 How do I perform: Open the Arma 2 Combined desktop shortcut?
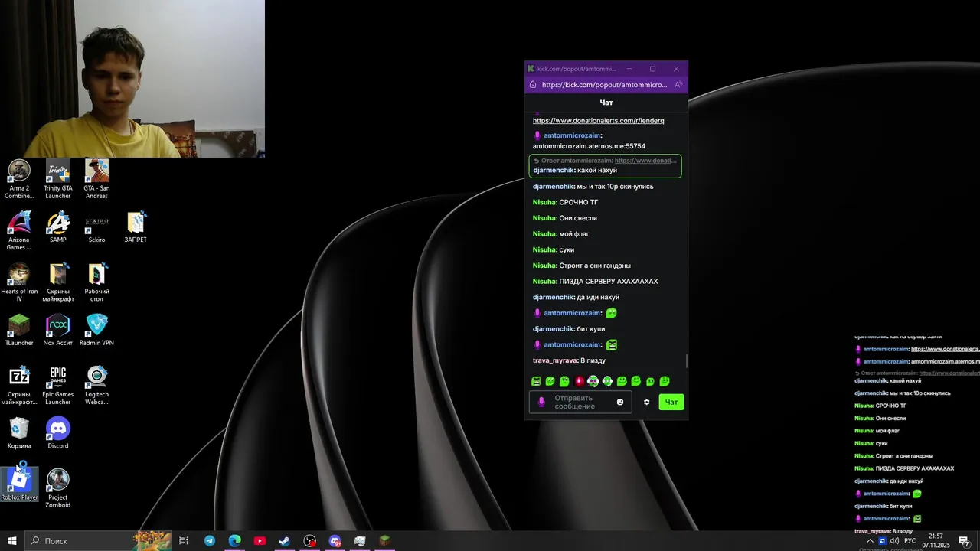click(x=19, y=179)
